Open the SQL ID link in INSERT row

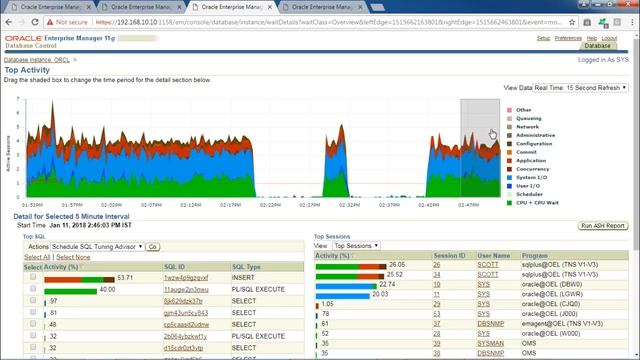point(186,278)
